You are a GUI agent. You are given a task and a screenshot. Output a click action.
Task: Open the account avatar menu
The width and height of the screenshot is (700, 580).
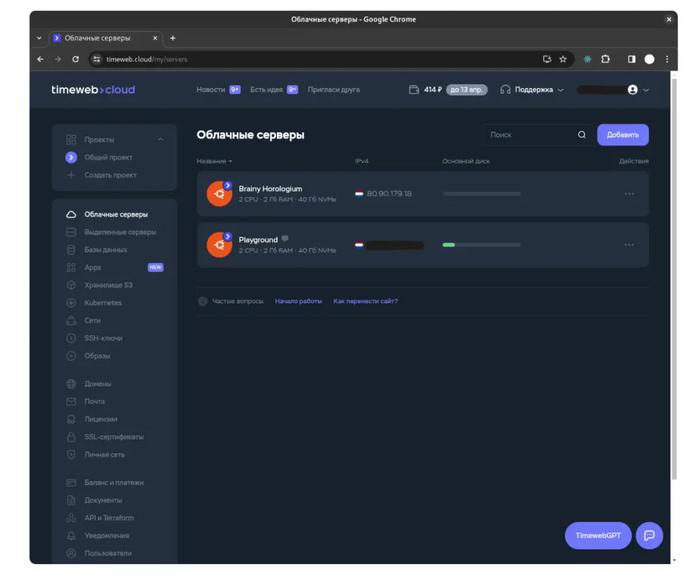633,90
